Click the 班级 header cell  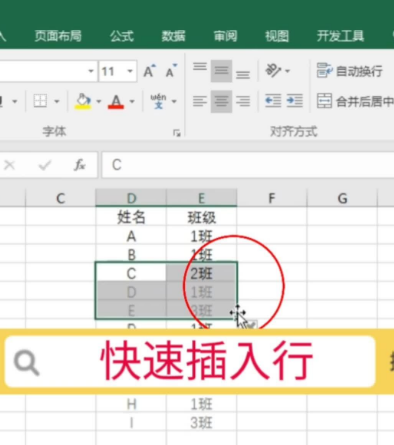[x=202, y=217]
